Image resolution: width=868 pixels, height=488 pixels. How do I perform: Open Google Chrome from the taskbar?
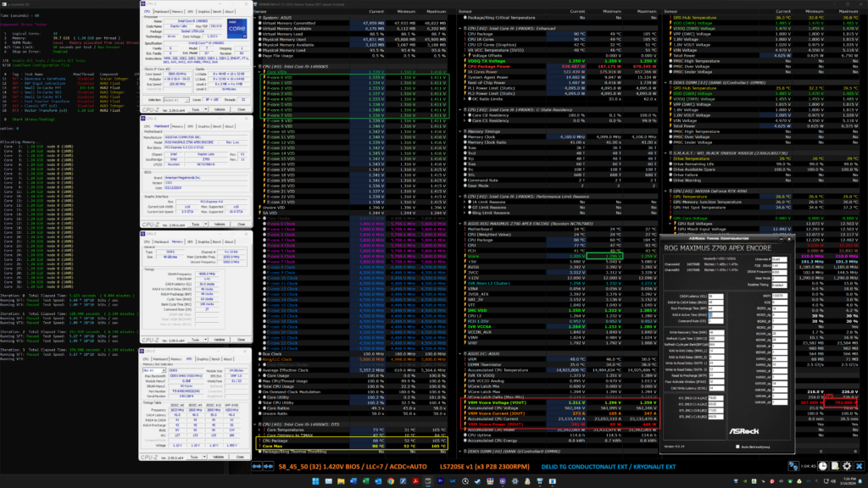coord(391,481)
